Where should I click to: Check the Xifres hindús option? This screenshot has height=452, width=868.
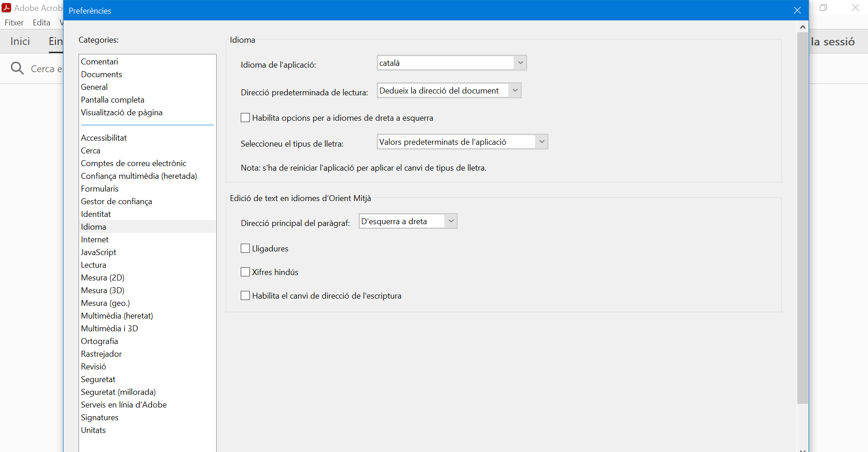245,272
